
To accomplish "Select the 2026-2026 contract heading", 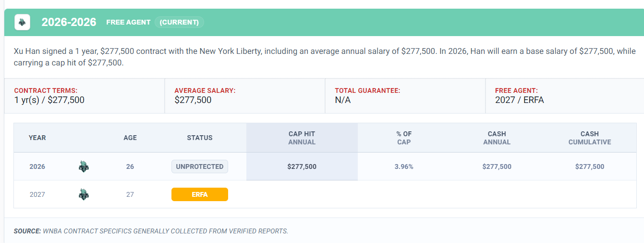I will 69,22.
